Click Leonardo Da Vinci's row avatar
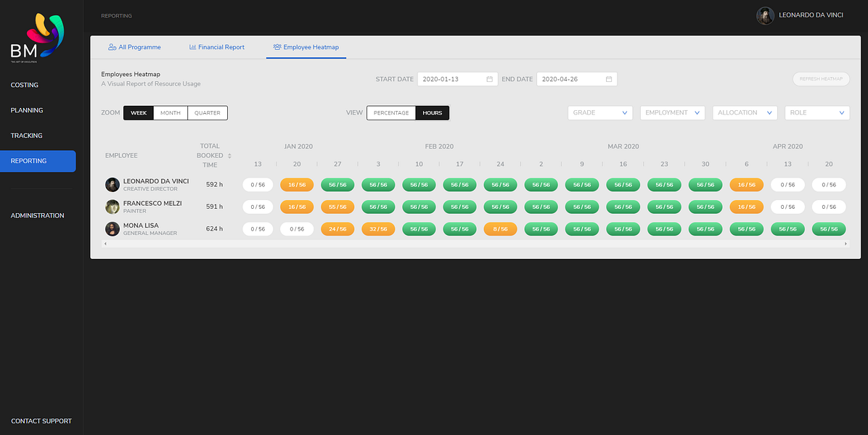Screen dimensions: 868x435 (x=112, y=185)
